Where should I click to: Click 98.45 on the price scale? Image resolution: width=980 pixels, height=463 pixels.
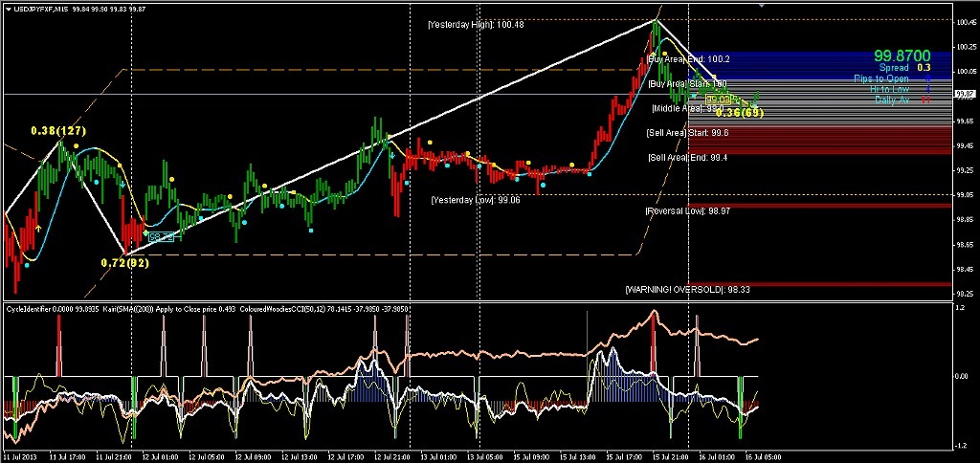pos(965,270)
